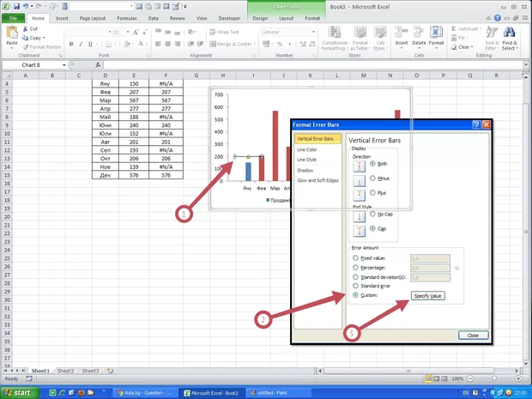
Task: Choose the Fixed value error amount
Action: click(x=355, y=258)
